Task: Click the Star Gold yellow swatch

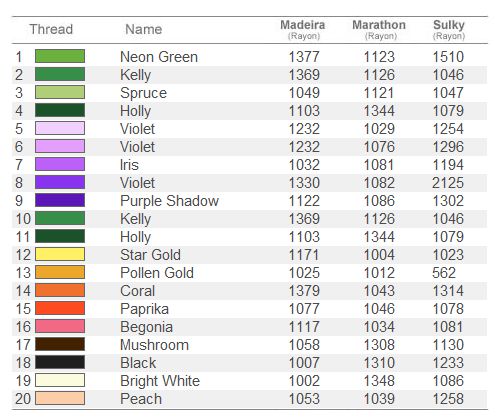Action: pyautogui.click(x=60, y=254)
